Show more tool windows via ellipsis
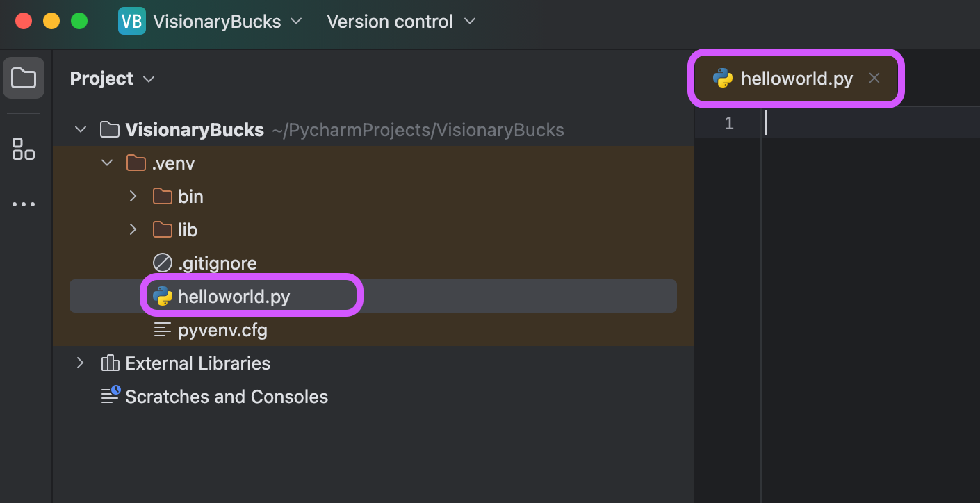Screen dimensions: 980x503 (x=24, y=204)
